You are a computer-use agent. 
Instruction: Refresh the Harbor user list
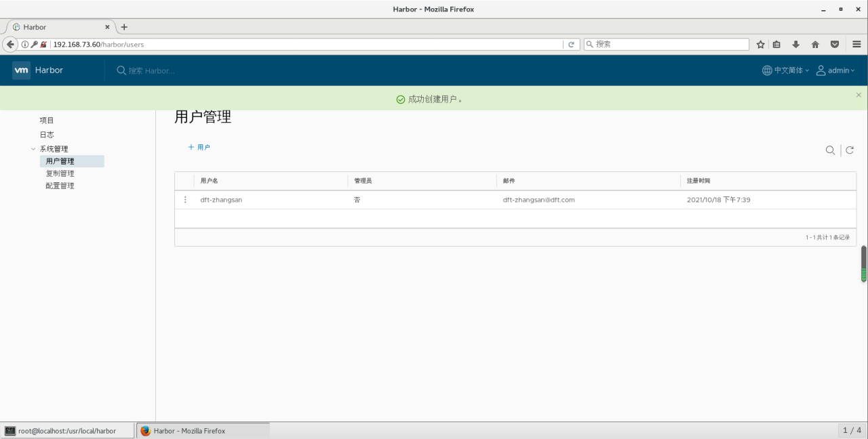pos(850,150)
